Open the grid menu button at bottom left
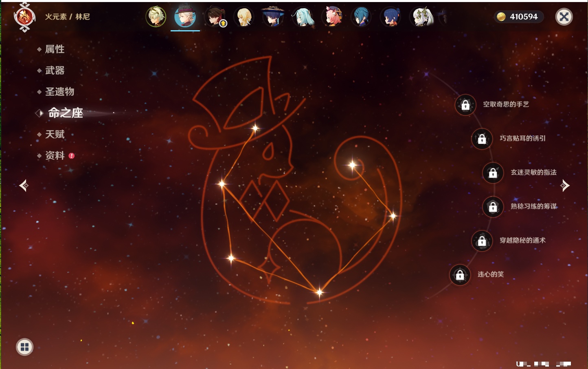Viewport: 588px width, 369px height. (x=24, y=347)
